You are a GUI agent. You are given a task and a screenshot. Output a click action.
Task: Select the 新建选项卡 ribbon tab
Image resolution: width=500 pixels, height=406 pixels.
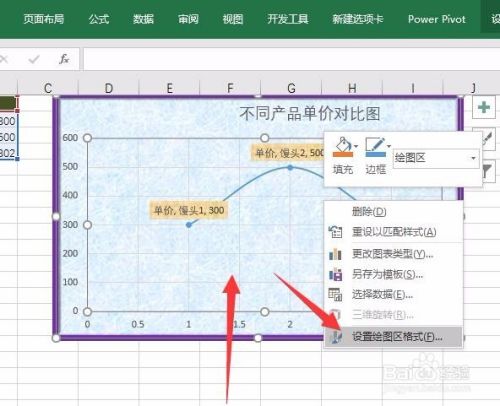pos(358,19)
